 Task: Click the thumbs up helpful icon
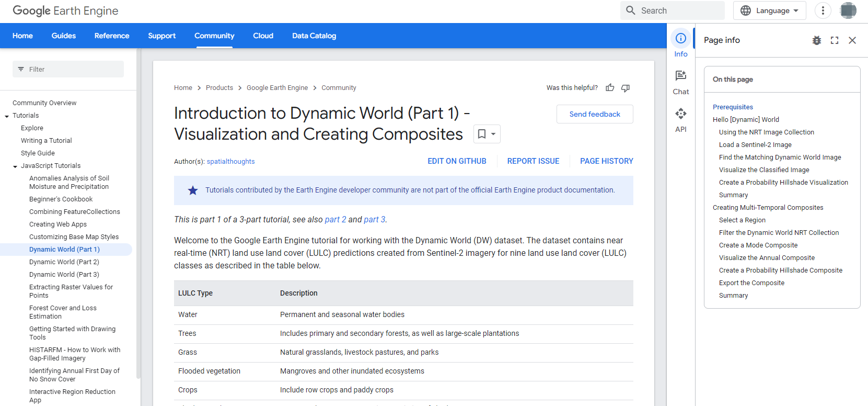pos(610,88)
